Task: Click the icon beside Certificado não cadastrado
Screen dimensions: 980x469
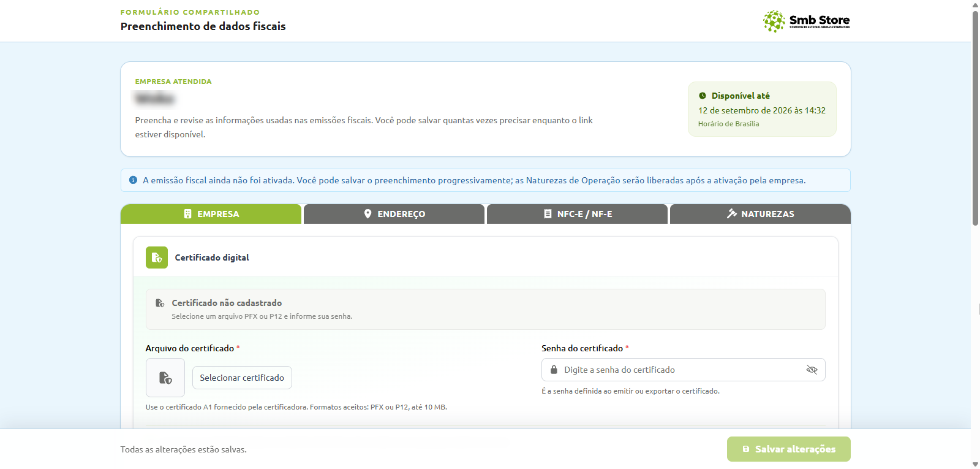Action: tap(160, 303)
